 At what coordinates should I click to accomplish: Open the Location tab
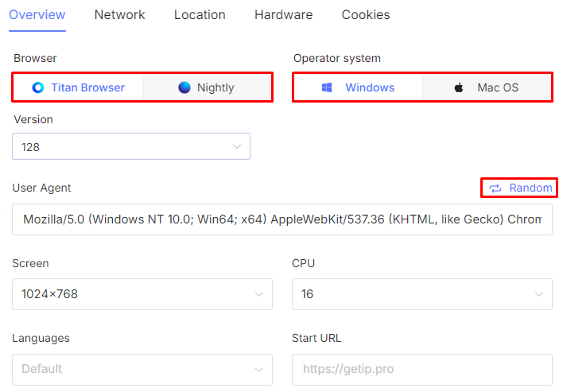[200, 15]
